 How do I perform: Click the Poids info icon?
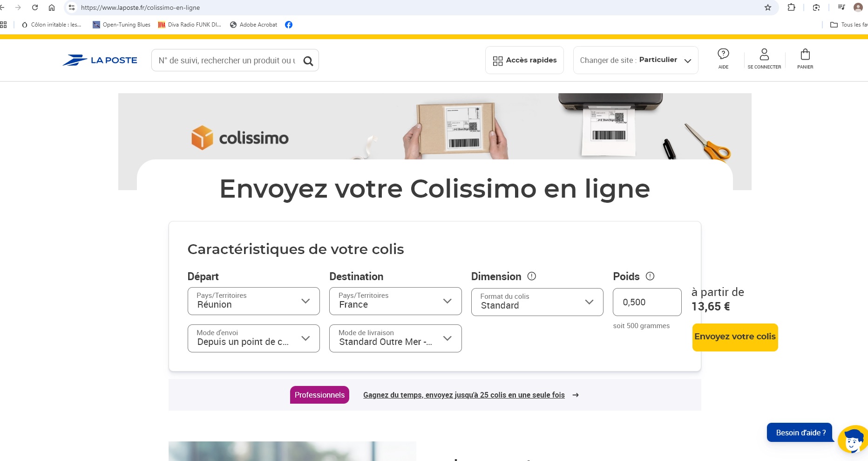pyautogui.click(x=650, y=276)
